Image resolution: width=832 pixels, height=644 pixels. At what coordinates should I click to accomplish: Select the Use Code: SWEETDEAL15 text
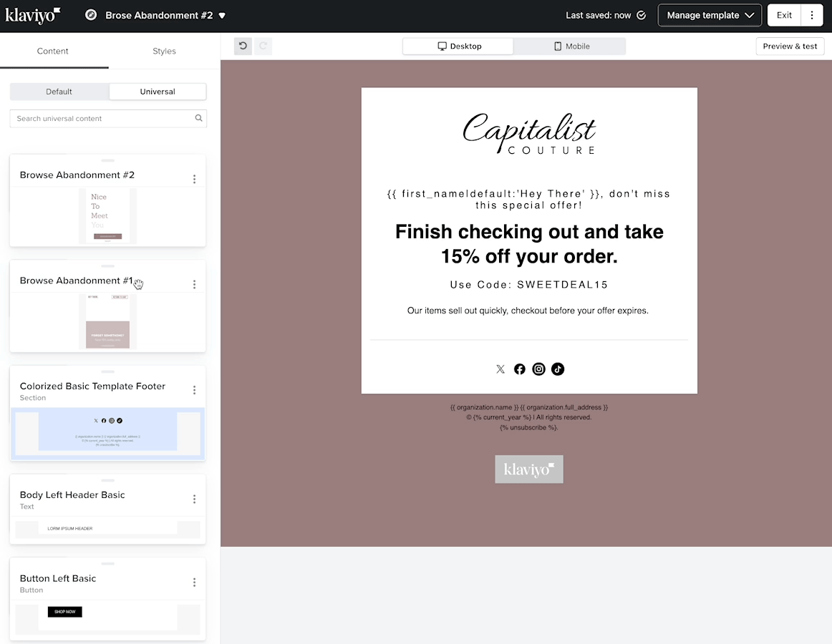tap(529, 285)
